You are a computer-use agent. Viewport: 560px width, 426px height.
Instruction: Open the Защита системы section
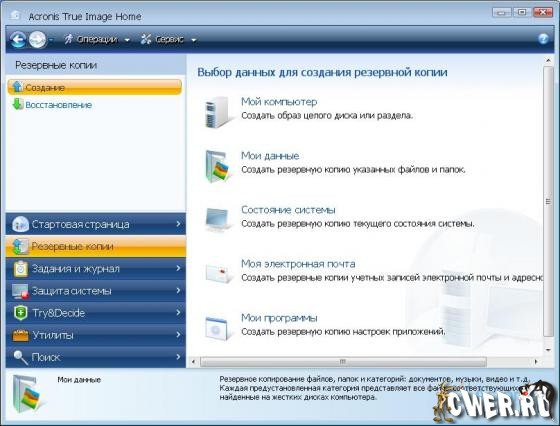click(x=96, y=291)
